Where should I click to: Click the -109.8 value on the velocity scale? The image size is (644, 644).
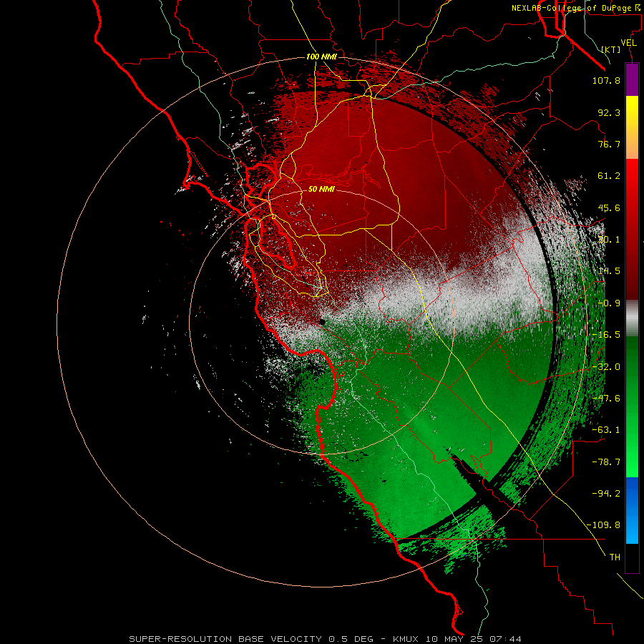point(603,525)
